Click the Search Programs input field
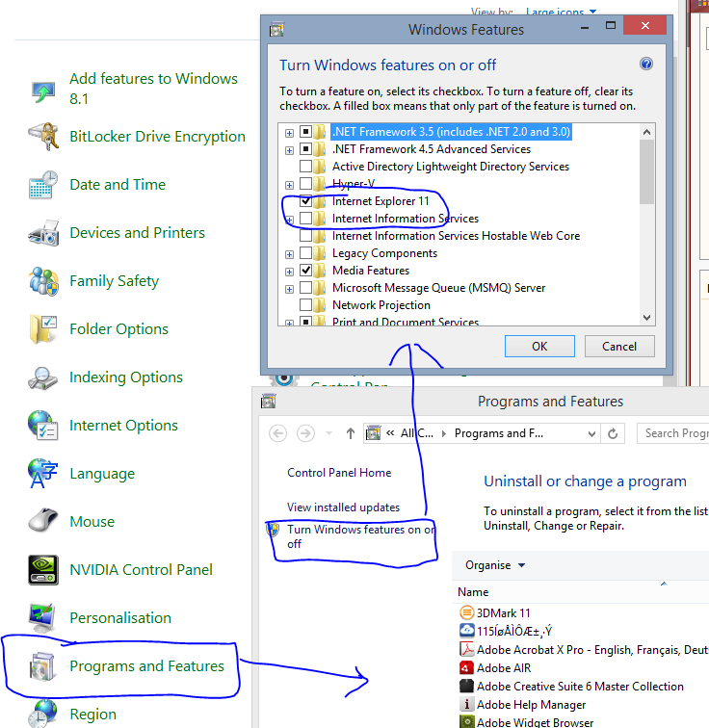The width and height of the screenshot is (709, 728). click(x=673, y=433)
